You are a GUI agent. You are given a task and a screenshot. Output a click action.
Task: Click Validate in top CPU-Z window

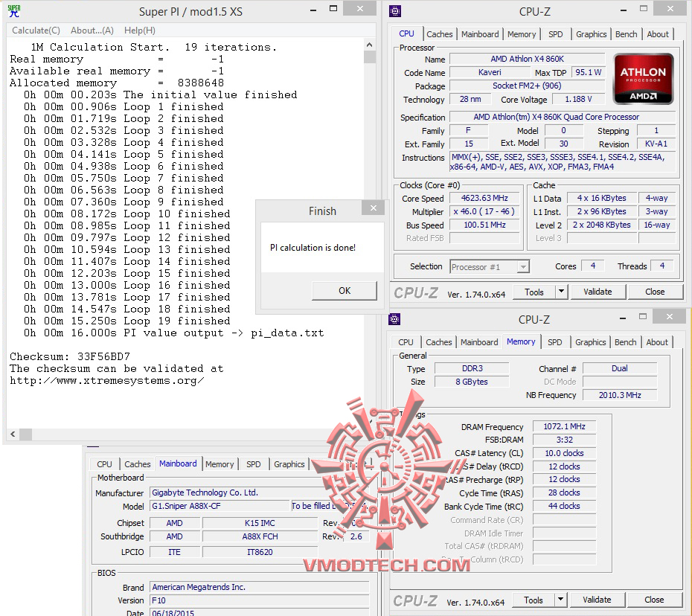point(598,292)
